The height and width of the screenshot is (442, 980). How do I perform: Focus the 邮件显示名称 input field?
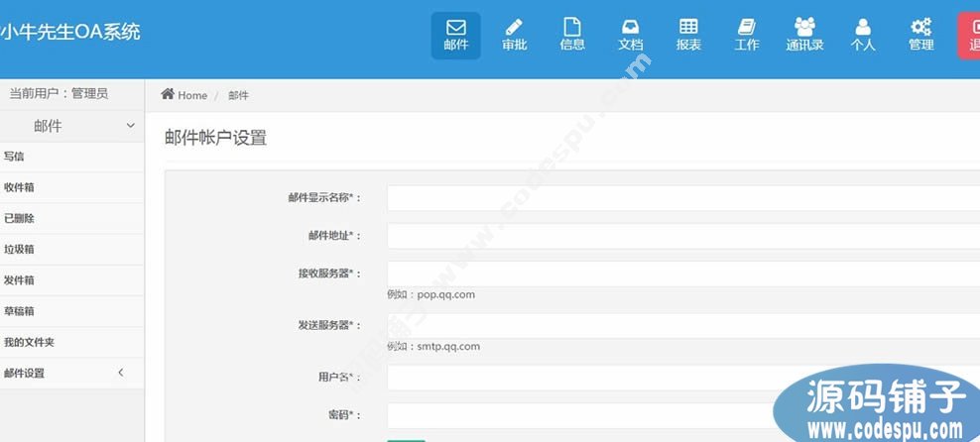coord(683,198)
